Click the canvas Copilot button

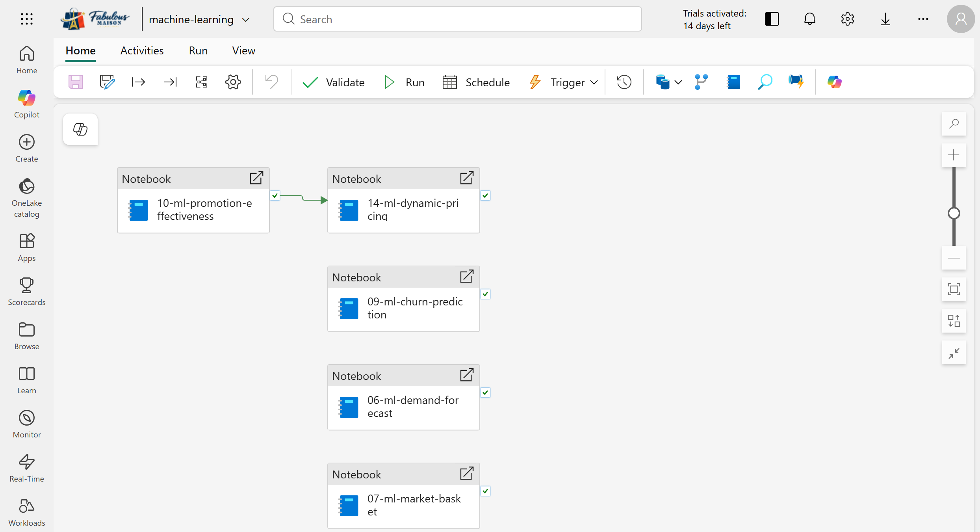coord(80,129)
